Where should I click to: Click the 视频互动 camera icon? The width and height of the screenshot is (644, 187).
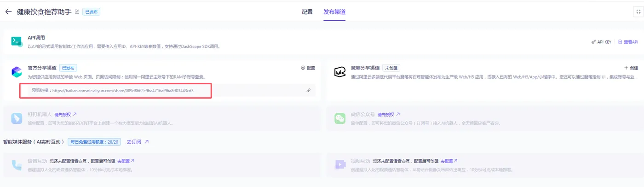340,165
